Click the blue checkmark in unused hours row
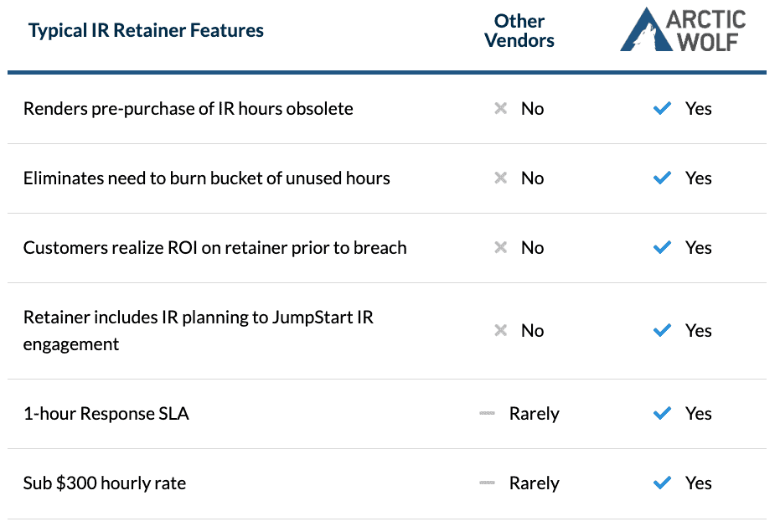The width and height of the screenshot is (780, 532). click(662, 178)
